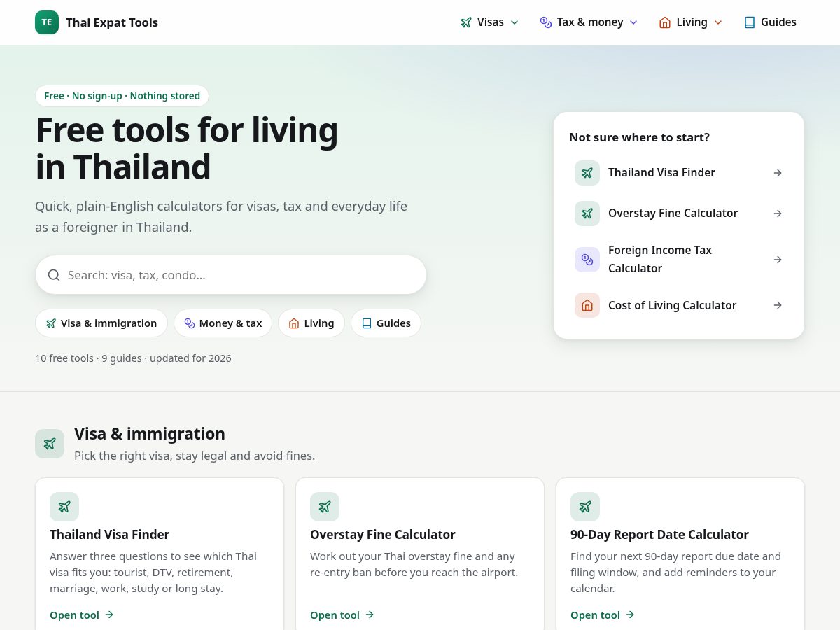Select the Living filter chip

pos(311,323)
